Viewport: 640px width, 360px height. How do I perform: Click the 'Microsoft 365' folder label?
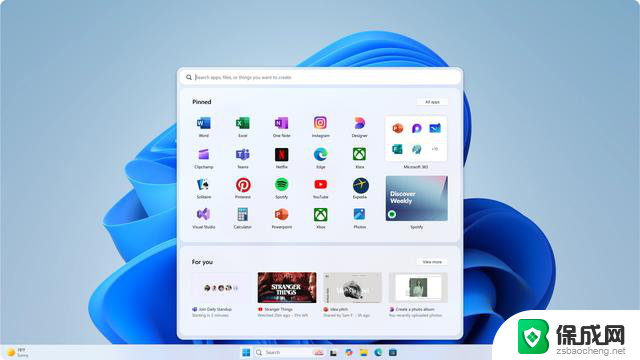point(416,167)
